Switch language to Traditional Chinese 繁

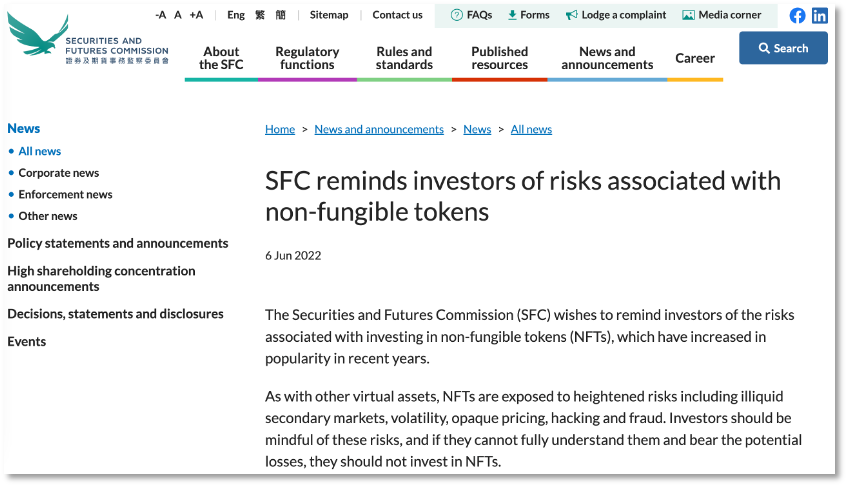pyautogui.click(x=260, y=15)
